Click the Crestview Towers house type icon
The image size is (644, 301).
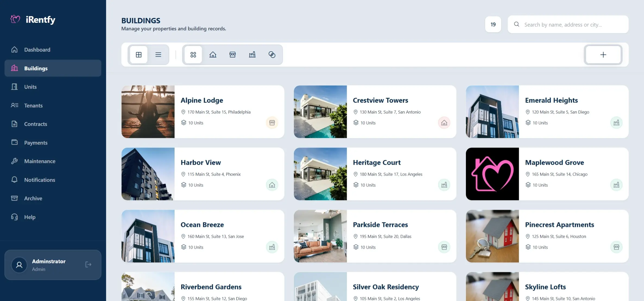pyautogui.click(x=444, y=123)
